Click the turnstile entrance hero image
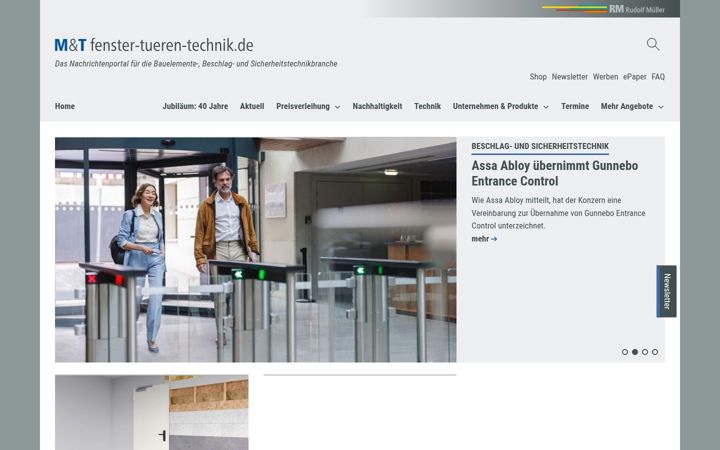This screenshot has height=450, width=720. (x=256, y=249)
